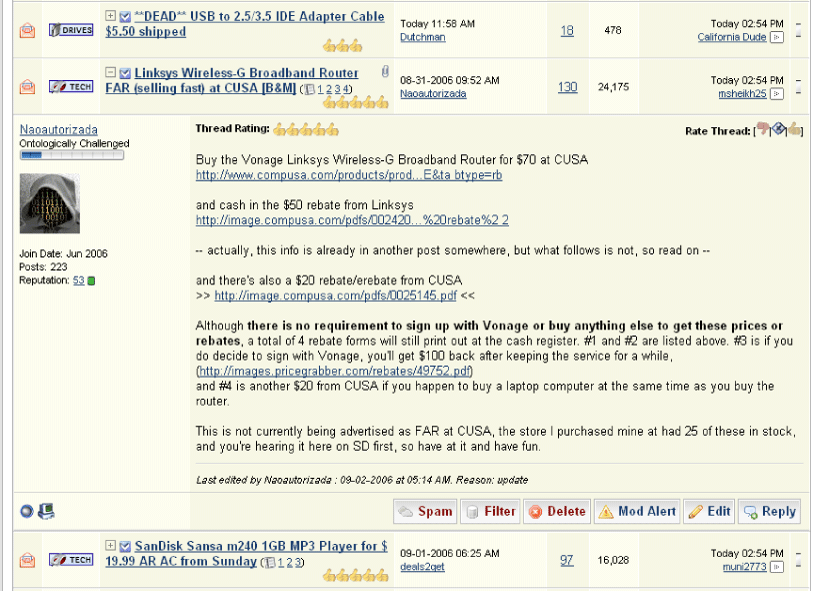820x591 pixels.
Task: View thread starter Naoautorizada in the Linksys row
Action: pyautogui.click(x=433, y=94)
